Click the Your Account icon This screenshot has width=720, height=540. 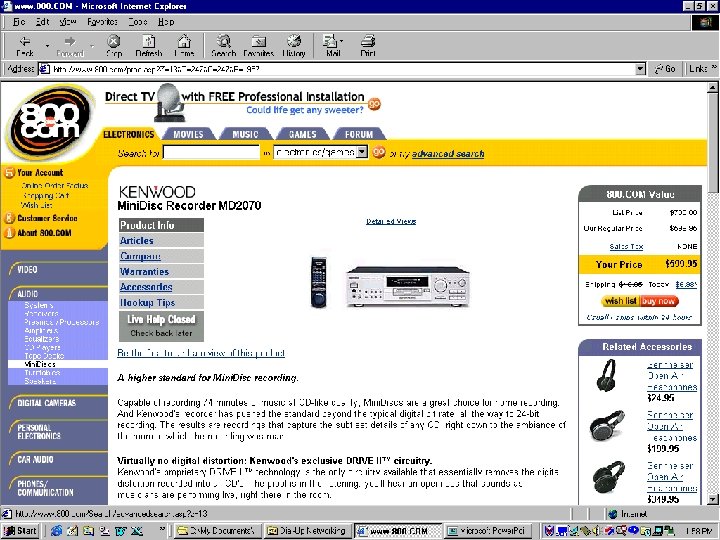[x=9, y=173]
